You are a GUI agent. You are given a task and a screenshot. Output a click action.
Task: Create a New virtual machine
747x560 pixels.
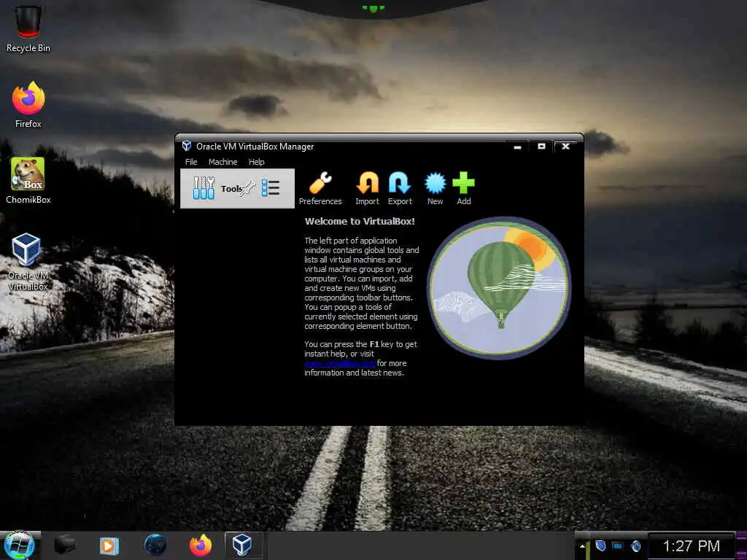coord(435,189)
